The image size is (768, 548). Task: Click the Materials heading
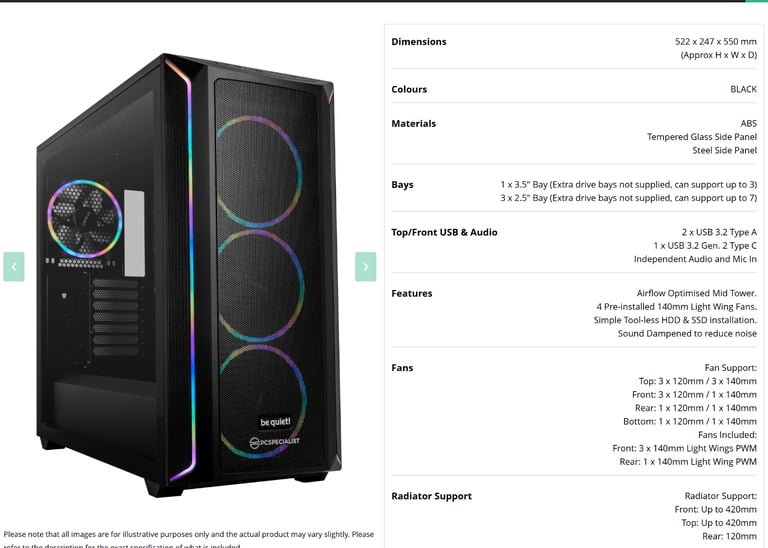[413, 123]
